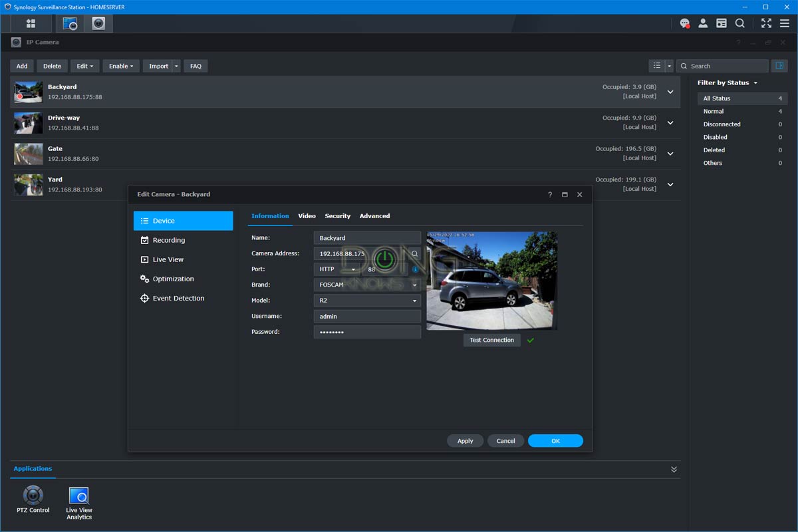Switch to the Security tab

[337, 216]
